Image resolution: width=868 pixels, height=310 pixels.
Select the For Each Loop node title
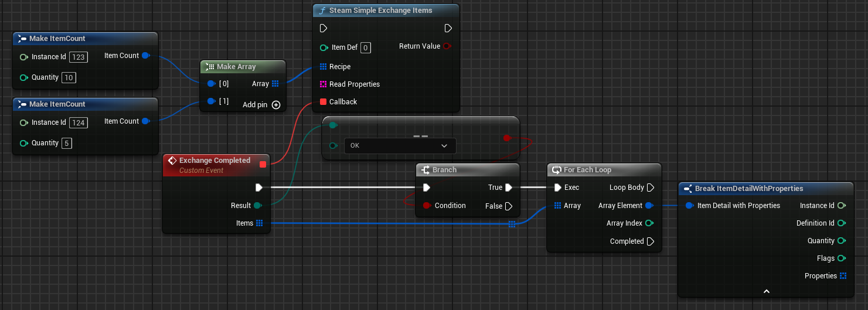pyautogui.click(x=587, y=170)
